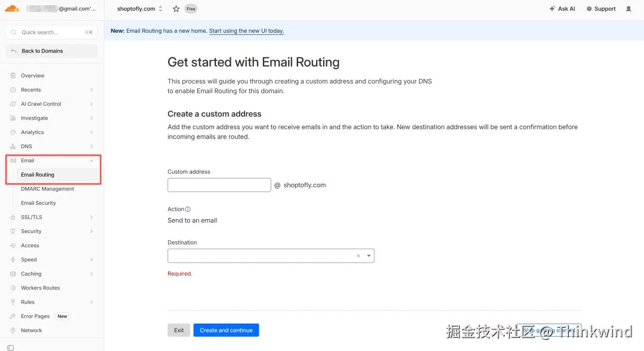Focus the Quick search field
Screen dimensions: 644x351
tap(52, 32)
